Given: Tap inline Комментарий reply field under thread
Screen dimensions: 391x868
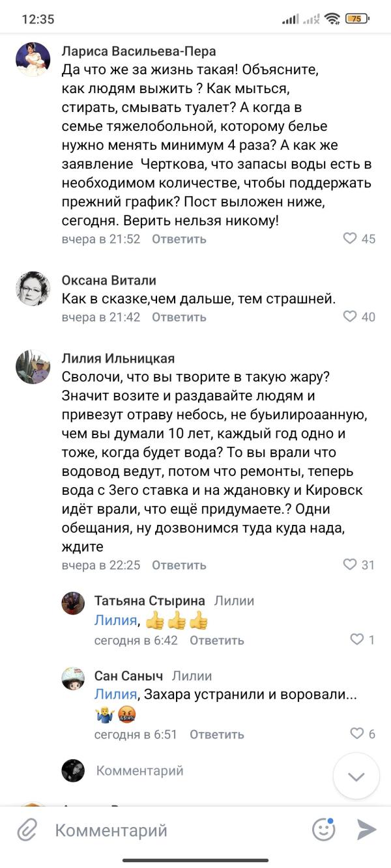Looking at the screenshot, I should pos(140,771).
